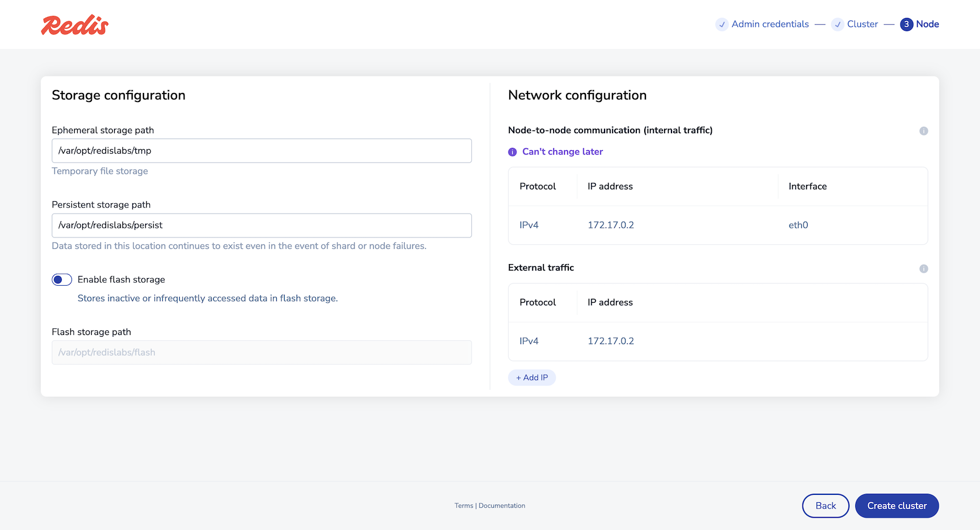Open the Documentation link
980x530 pixels.
[502, 506]
